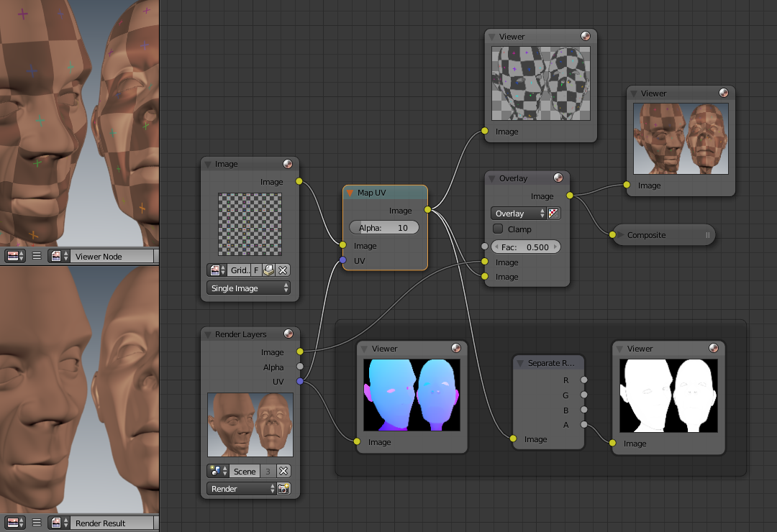Click the white alpha mask Viewer thumbnail
This screenshot has width=777, height=532.
(x=668, y=395)
